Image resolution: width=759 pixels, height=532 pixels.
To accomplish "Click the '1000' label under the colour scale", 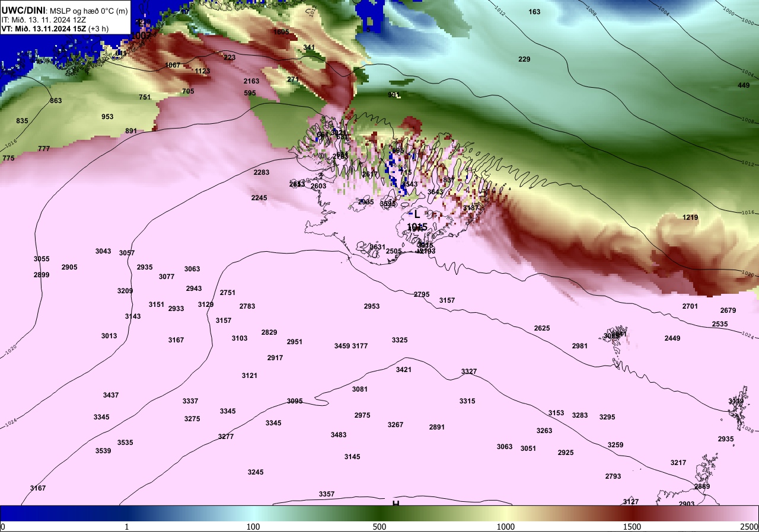I will point(506,527).
